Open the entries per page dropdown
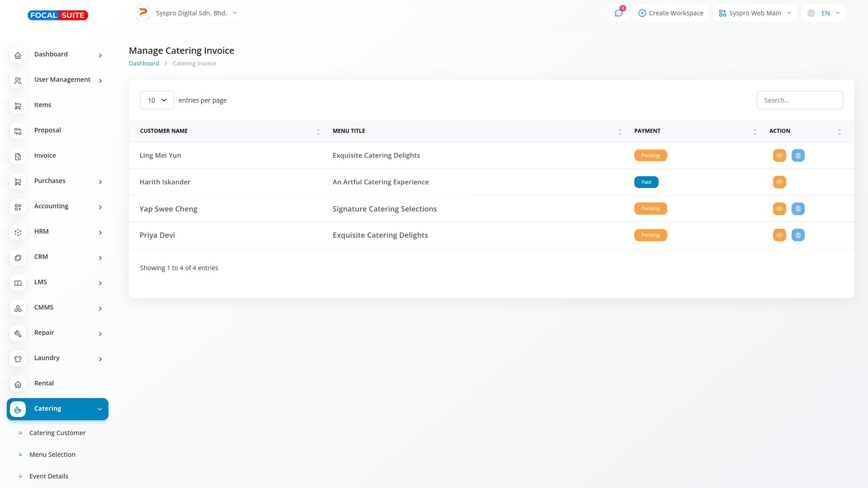Viewport: 868px width, 488px height. click(x=157, y=100)
